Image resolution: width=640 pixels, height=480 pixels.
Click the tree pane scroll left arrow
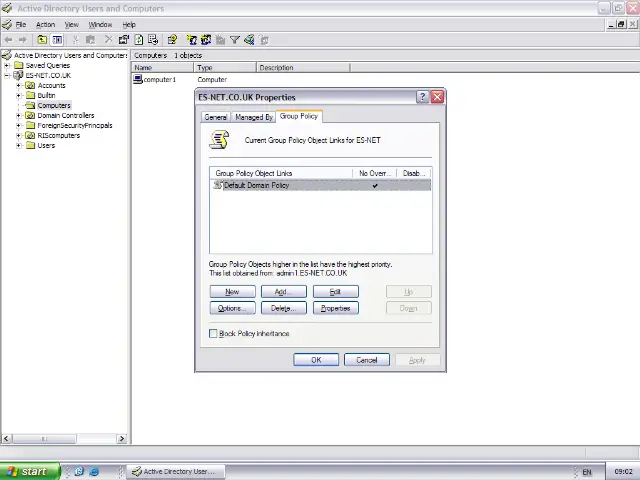(6, 439)
